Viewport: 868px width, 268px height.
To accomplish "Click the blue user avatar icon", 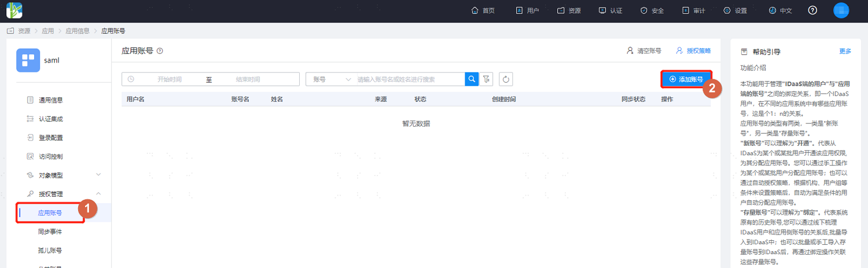I will (x=841, y=10).
